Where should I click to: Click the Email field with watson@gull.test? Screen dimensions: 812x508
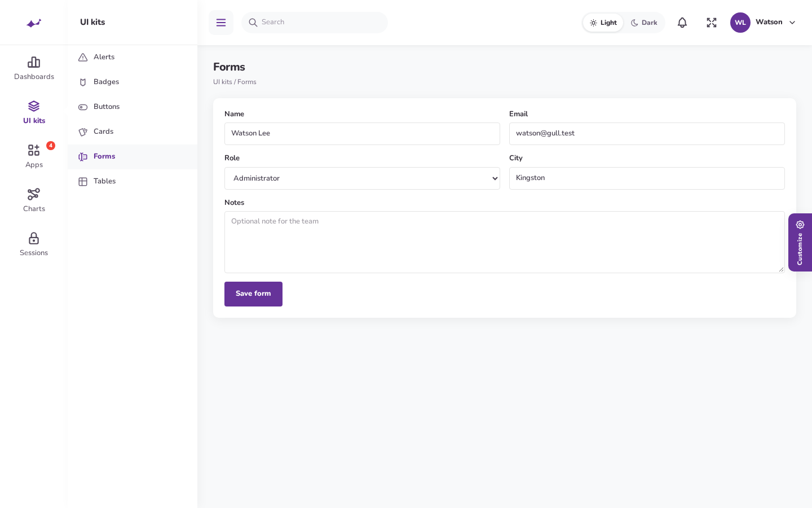pyautogui.click(x=647, y=134)
